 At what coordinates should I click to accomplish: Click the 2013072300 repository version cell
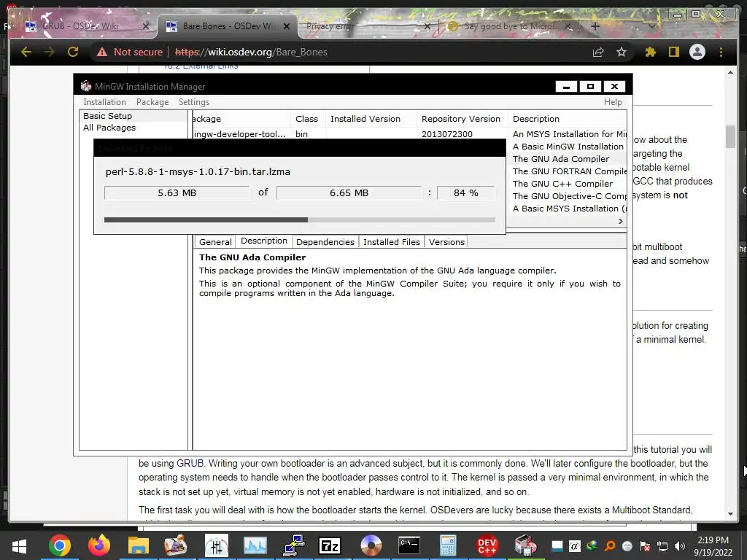(x=447, y=134)
